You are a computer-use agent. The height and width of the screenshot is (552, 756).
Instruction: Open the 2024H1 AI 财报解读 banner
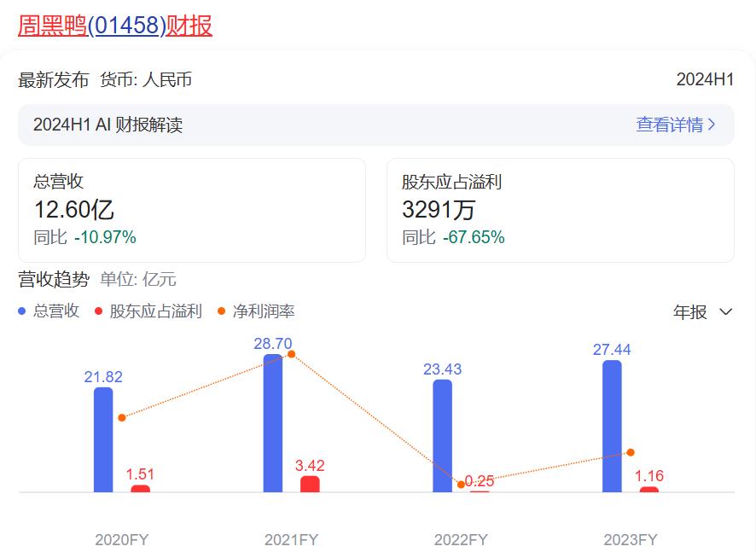click(108, 125)
